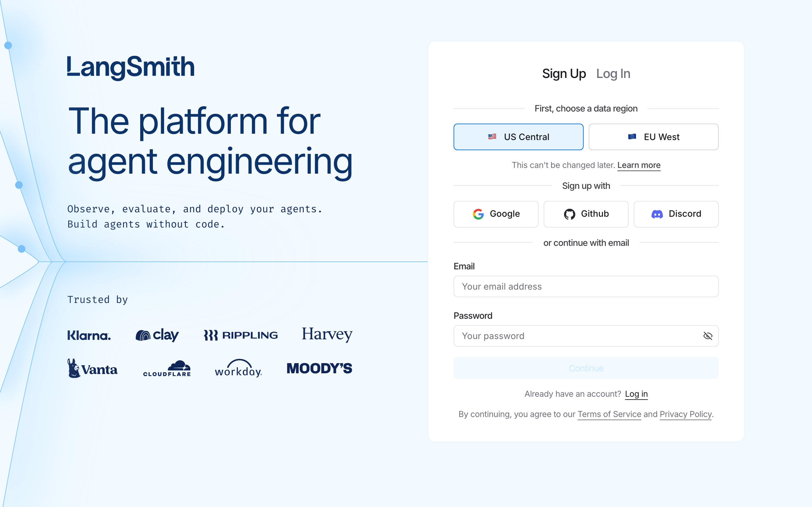Switch to the Log In tab
The image size is (812, 507).
point(613,74)
